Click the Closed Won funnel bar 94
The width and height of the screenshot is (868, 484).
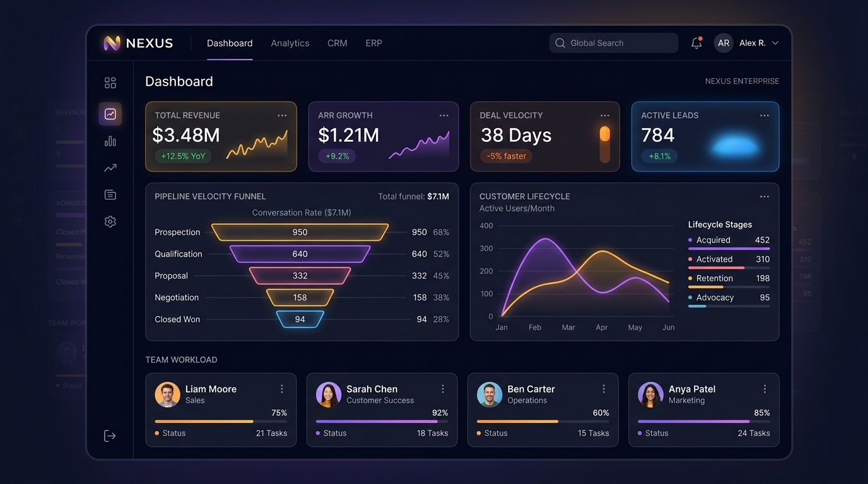300,319
